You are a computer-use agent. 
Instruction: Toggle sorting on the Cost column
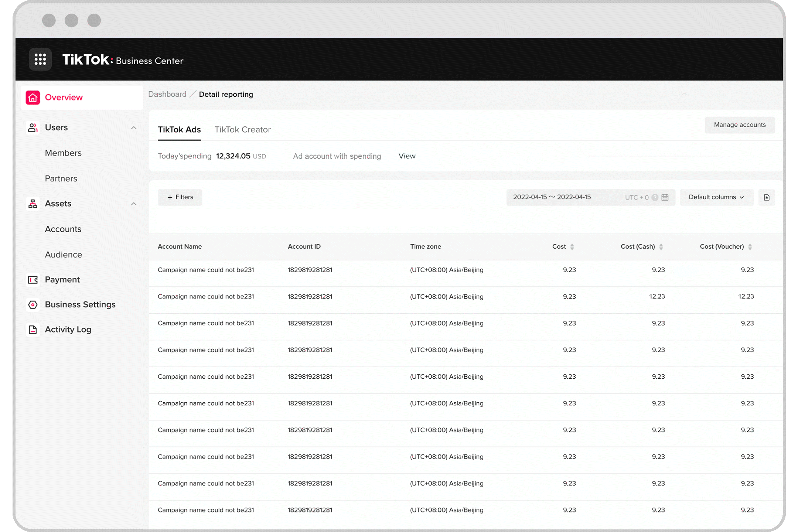coord(572,246)
